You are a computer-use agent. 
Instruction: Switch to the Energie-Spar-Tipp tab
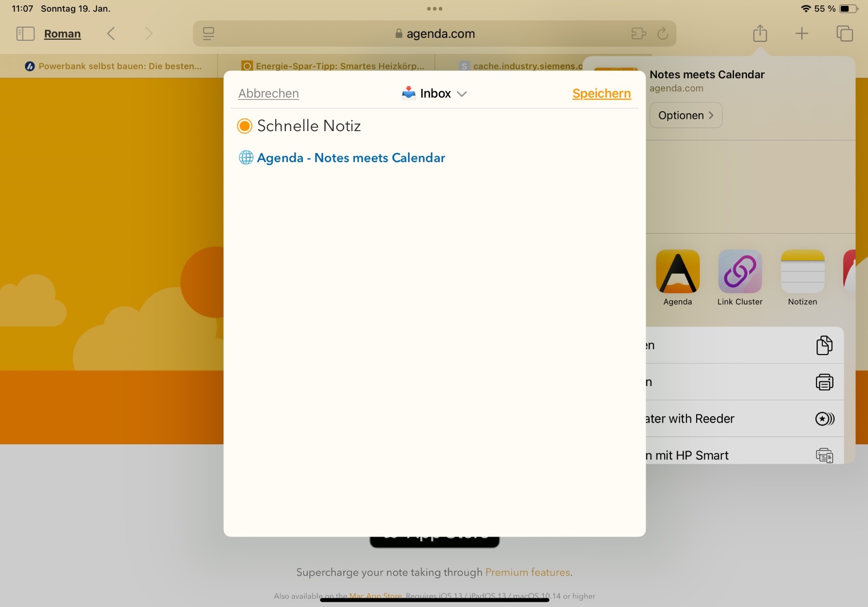pos(327,66)
